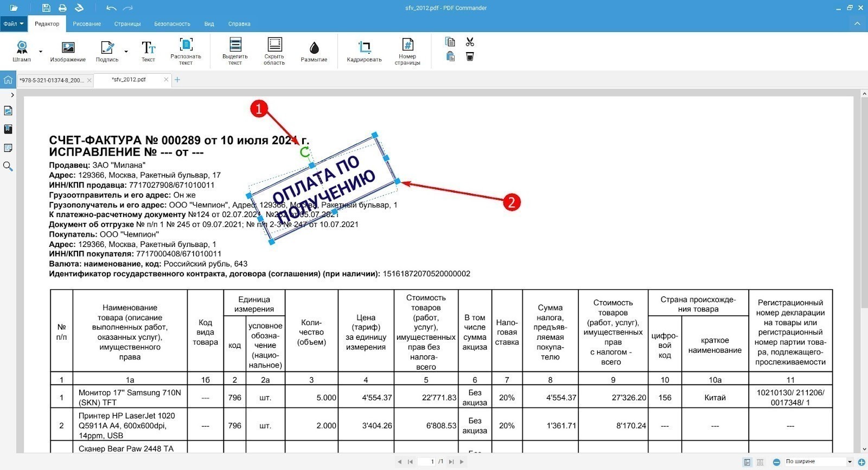
Task: Click the print icon in title bar
Action: pyautogui.click(x=62, y=8)
